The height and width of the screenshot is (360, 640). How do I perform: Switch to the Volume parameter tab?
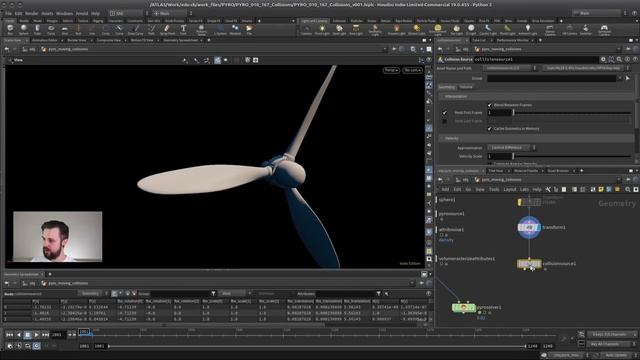(466, 87)
